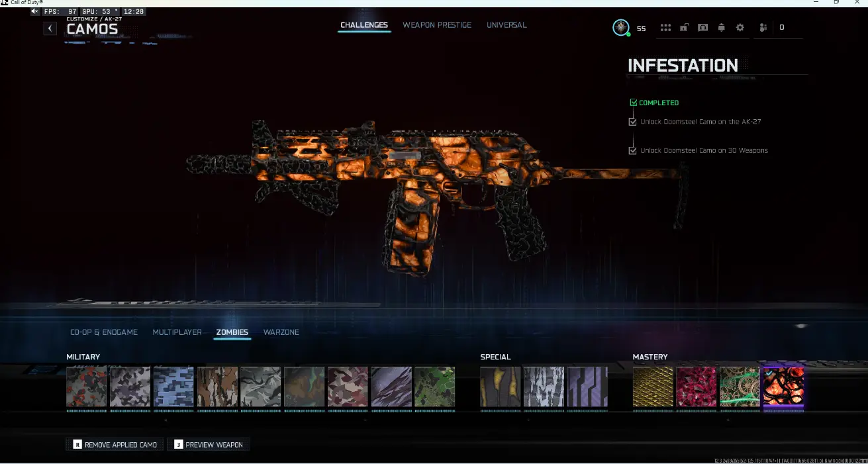The height and width of the screenshot is (464, 868).
Task: Click the player level 55 text
Action: coord(641,28)
